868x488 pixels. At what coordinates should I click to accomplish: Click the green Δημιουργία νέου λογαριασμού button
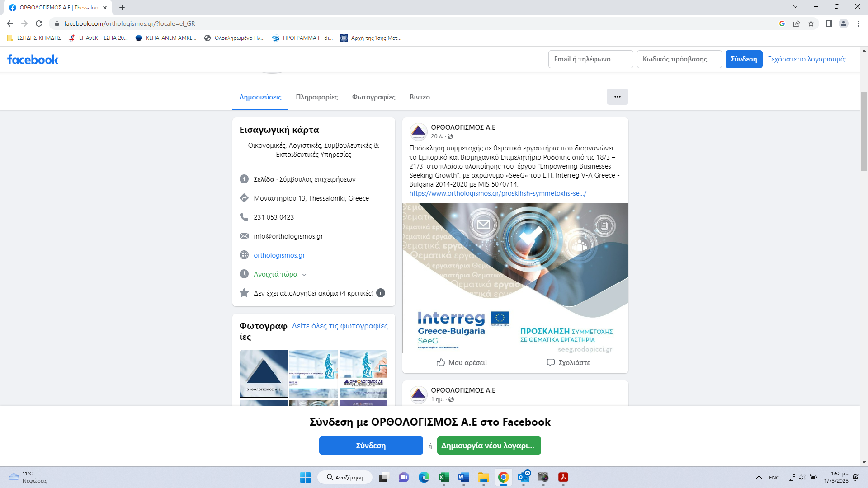coord(489,446)
